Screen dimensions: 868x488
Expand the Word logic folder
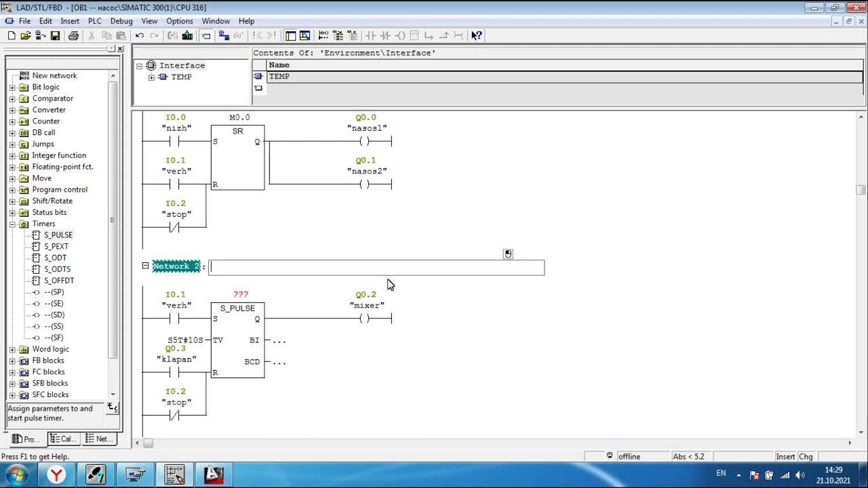point(12,349)
